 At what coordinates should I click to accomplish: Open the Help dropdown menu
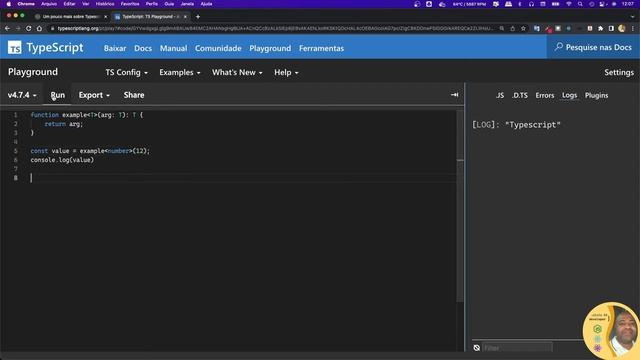click(x=286, y=72)
